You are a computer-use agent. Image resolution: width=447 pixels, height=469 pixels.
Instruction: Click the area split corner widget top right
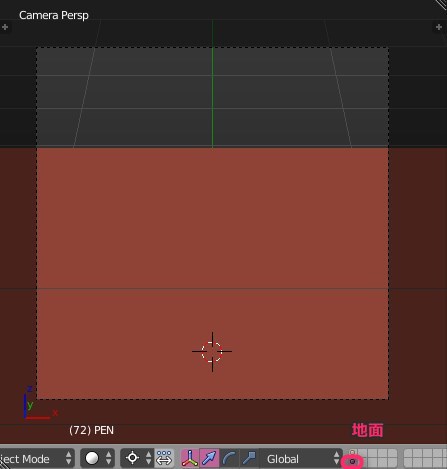[441, 5]
